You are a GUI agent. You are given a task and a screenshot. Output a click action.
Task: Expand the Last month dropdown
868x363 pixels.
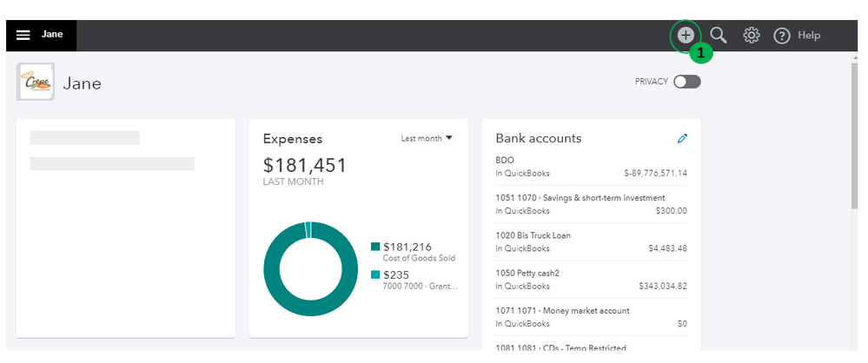click(x=427, y=138)
